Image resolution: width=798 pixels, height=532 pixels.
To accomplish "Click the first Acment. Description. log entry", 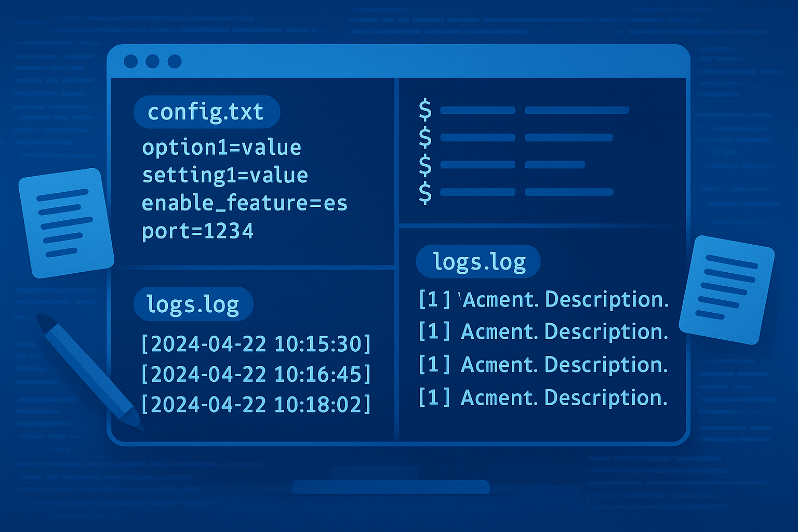I will point(543,300).
